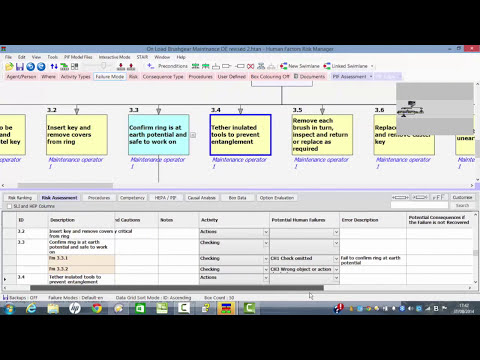This screenshot has width=480, height=360.
Task: Click the Preconditions button
Action: pyautogui.click(x=173, y=66)
